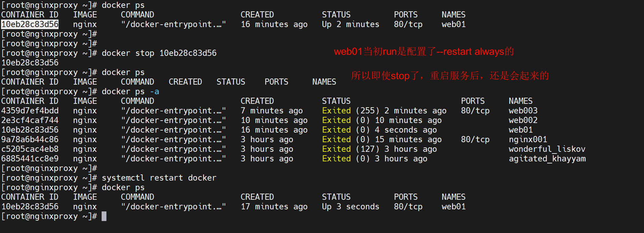644x233 pixels.
Task: Click container ID 9a78a6b44c86
Action: coord(30,139)
